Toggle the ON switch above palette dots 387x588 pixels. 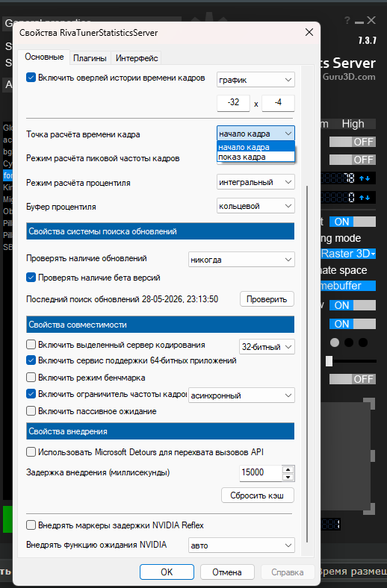pos(353,324)
